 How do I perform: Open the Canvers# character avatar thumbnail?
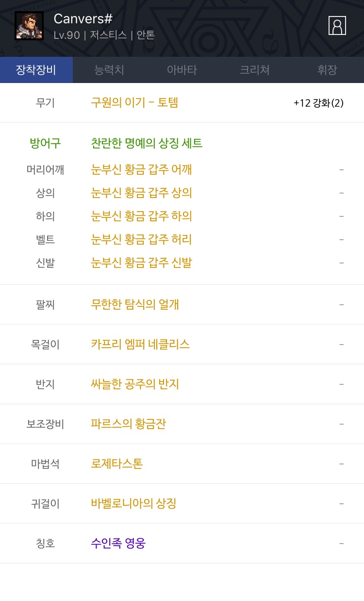point(29,26)
